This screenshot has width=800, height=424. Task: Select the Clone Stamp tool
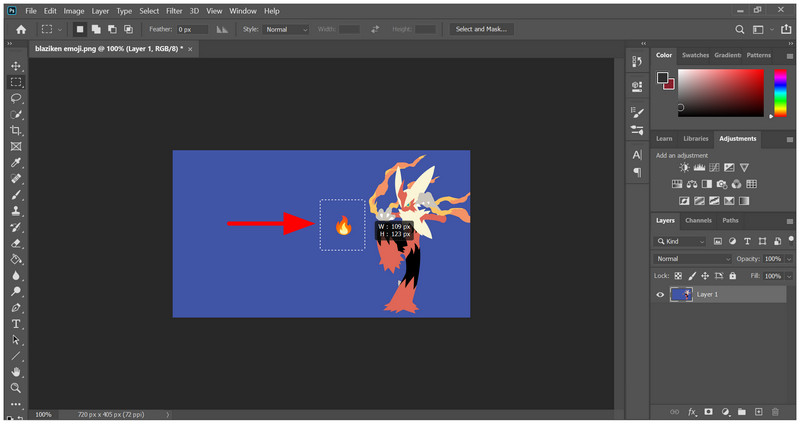point(16,211)
